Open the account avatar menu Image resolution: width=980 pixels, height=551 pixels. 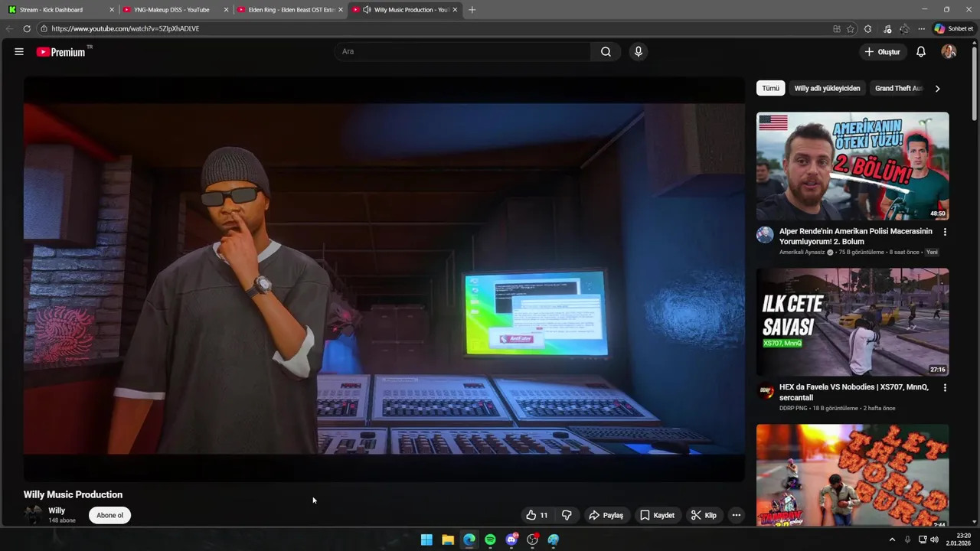pyautogui.click(x=949, y=52)
